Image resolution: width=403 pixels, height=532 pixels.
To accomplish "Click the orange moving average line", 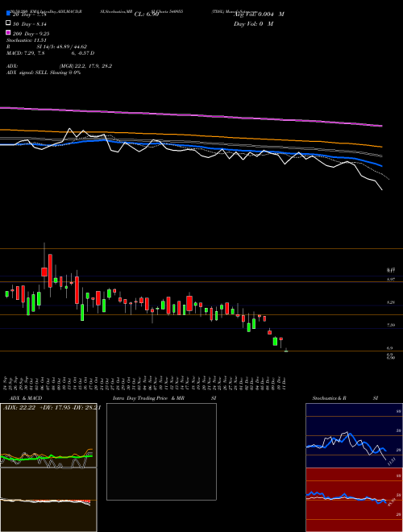I will pos(190,135).
